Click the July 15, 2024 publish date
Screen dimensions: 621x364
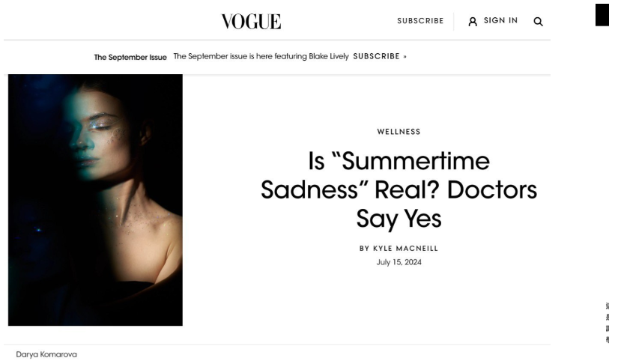tap(399, 262)
